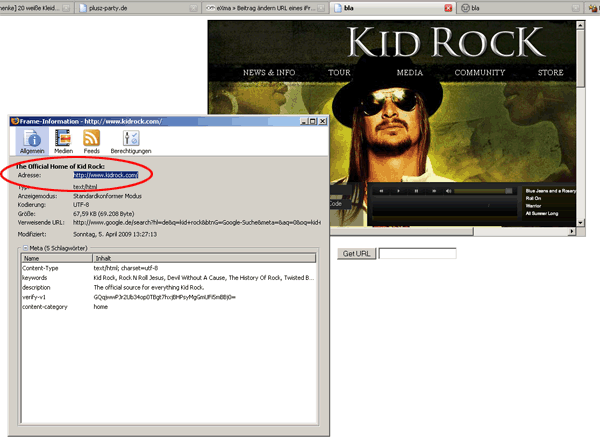Click the iframe scroll down arrow
This screenshot has width=600, height=448.
[x=580, y=222]
